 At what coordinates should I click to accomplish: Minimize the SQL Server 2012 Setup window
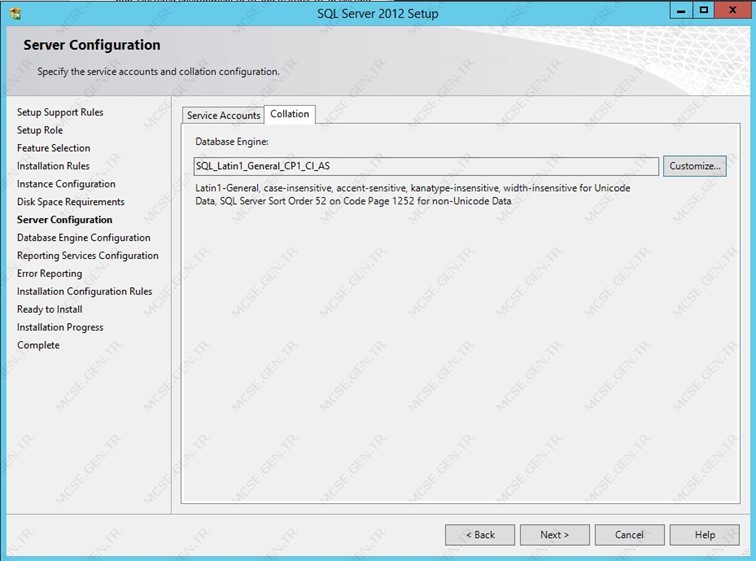(681, 11)
